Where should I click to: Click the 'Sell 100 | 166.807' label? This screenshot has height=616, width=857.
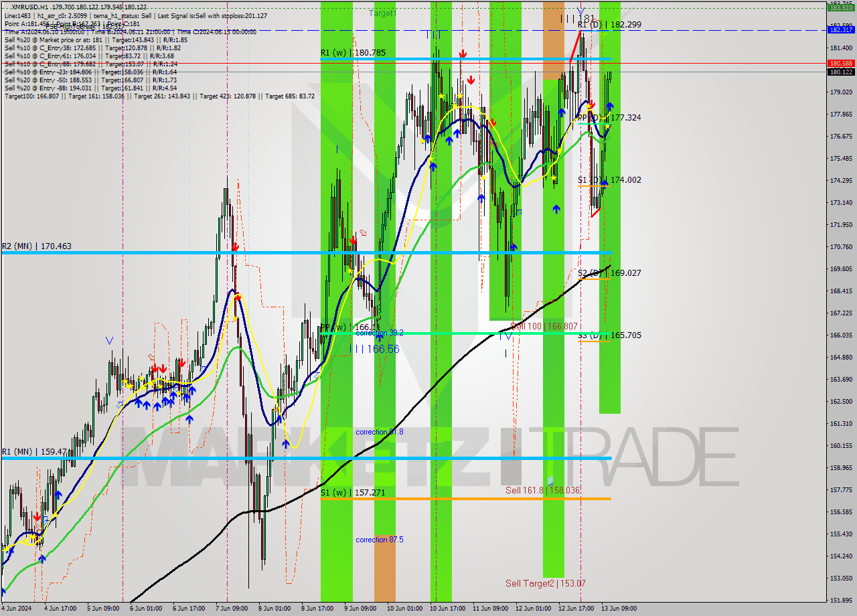544,326
